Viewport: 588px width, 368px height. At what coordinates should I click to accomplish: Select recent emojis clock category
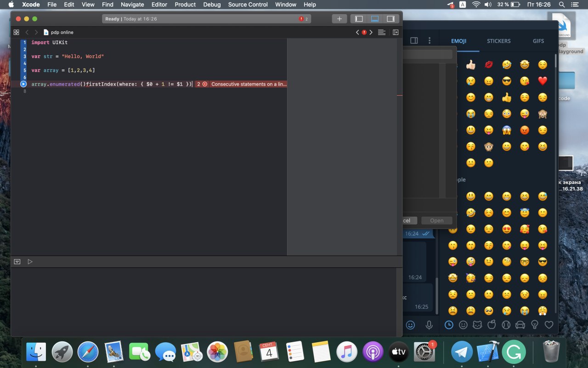(449, 325)
